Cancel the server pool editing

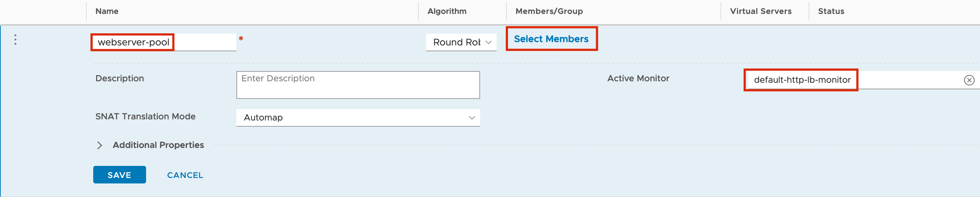(x=185, y=175)
